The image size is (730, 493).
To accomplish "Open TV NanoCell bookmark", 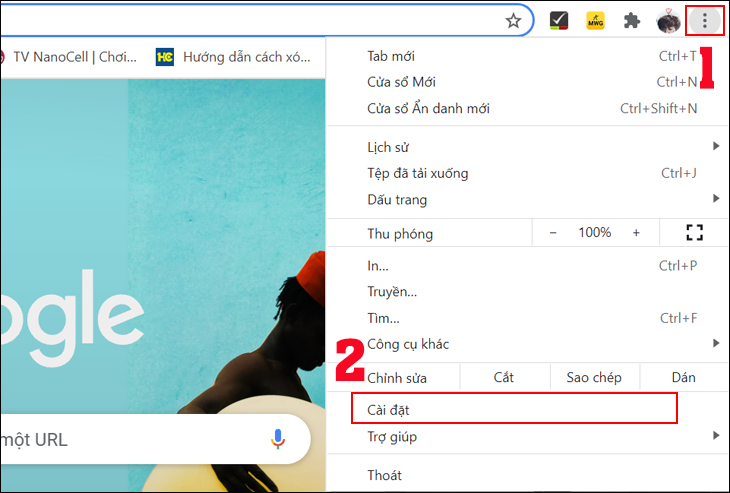I will pyautogui.click(x=69, y=57).
